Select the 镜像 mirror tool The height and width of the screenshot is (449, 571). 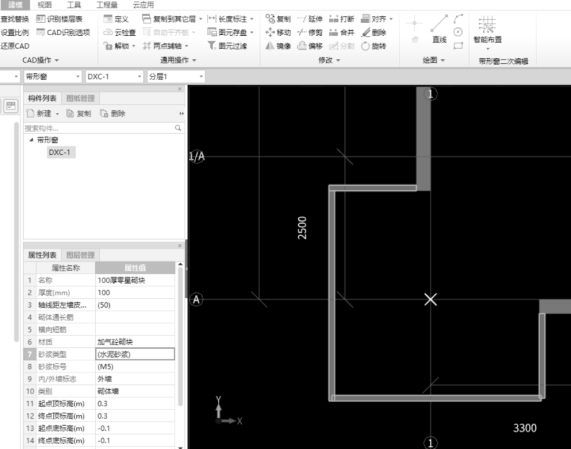pyautogui.click(x=278, y=46)
